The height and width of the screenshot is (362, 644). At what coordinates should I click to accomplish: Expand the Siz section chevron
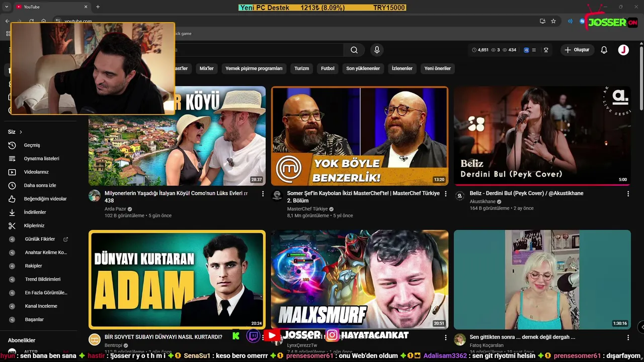(21, 132)
